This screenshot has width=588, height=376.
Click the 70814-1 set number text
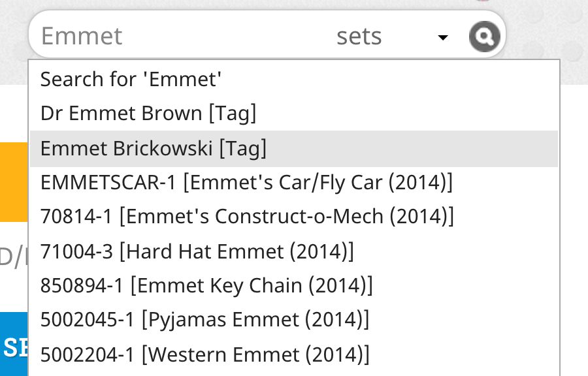tap(76, 217)
